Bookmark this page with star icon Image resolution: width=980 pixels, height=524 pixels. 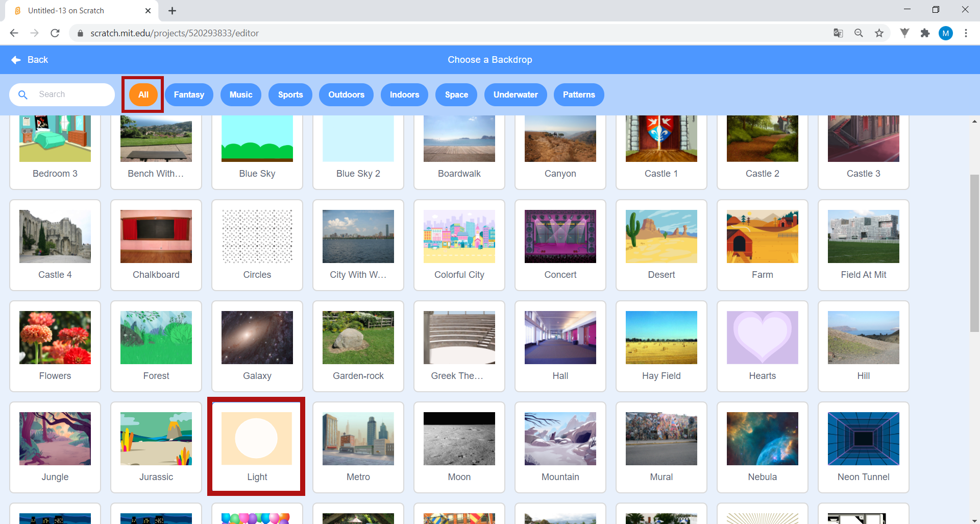tap(879, 33)
